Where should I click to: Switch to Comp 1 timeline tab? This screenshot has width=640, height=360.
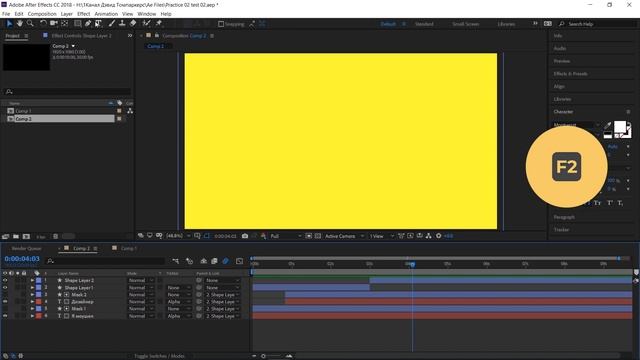click(129, 248)
